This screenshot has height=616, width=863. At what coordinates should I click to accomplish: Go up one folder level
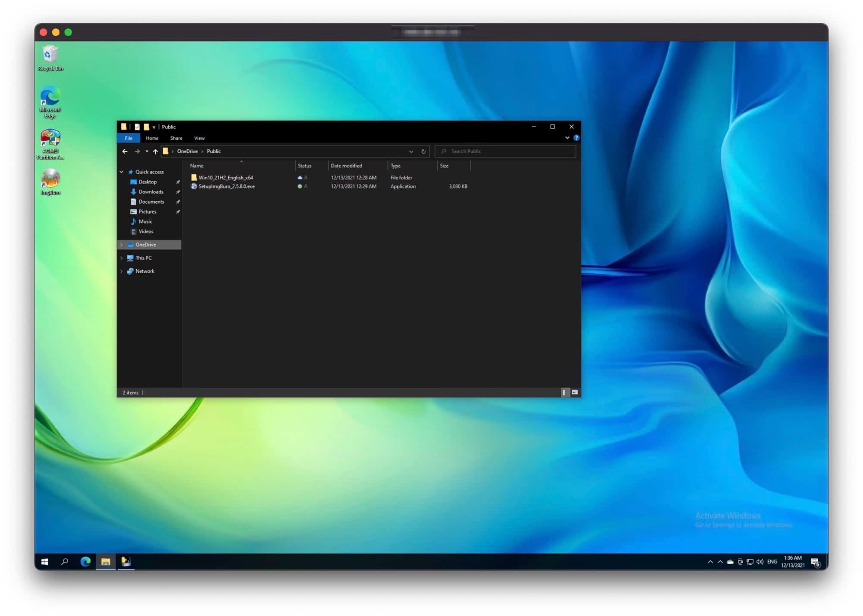[x=155, y=151]
